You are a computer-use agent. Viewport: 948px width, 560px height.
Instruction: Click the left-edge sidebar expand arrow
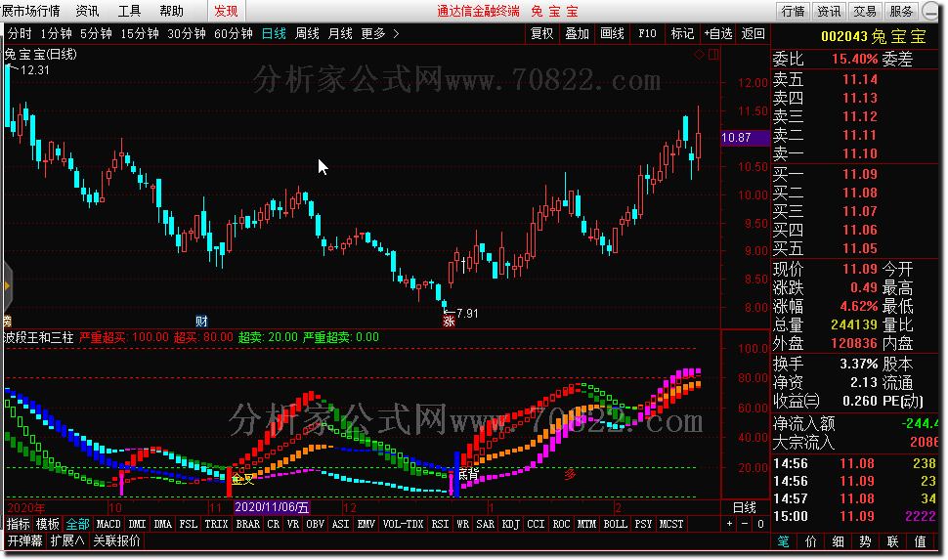[7, 285]
